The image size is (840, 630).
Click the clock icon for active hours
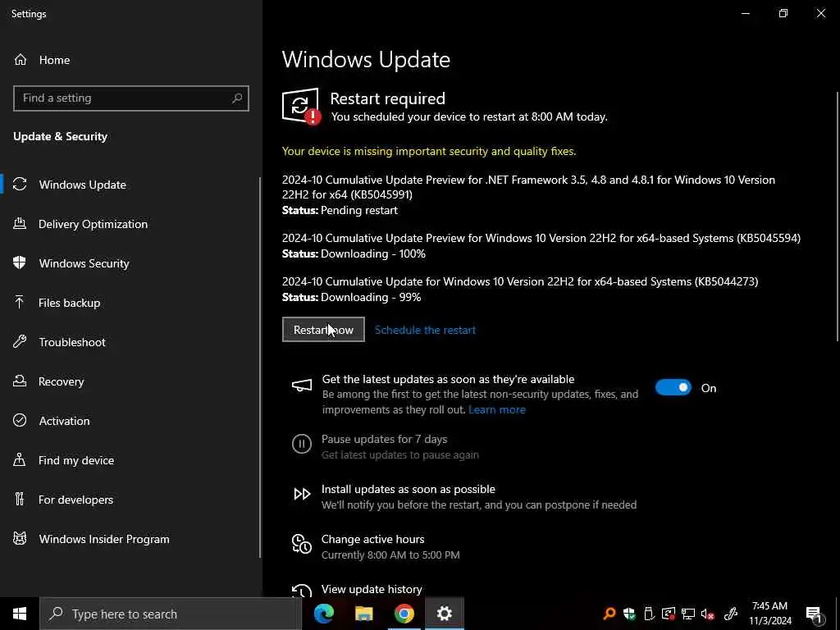(302, 544)
